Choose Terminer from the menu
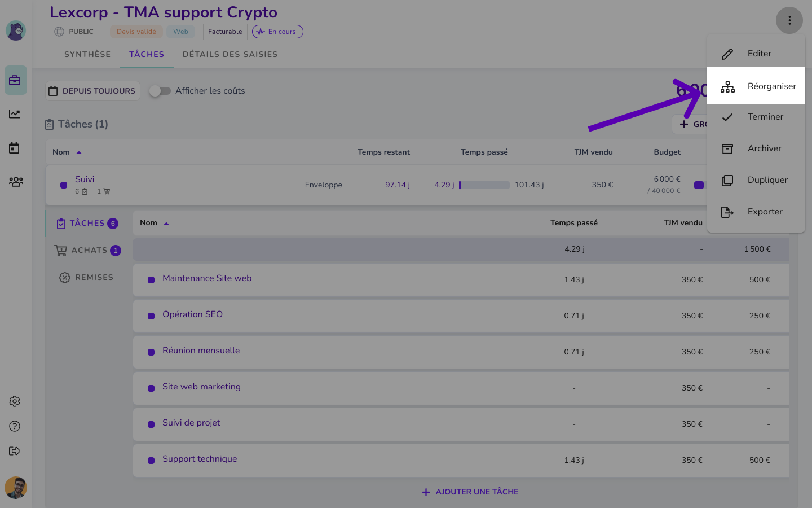The image size is (812, 508). tap(756, 117)
